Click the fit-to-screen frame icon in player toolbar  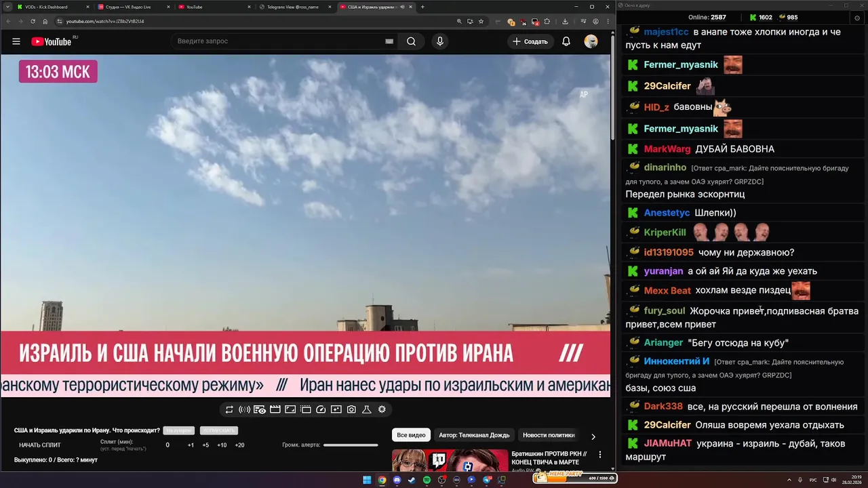[290, 409]
